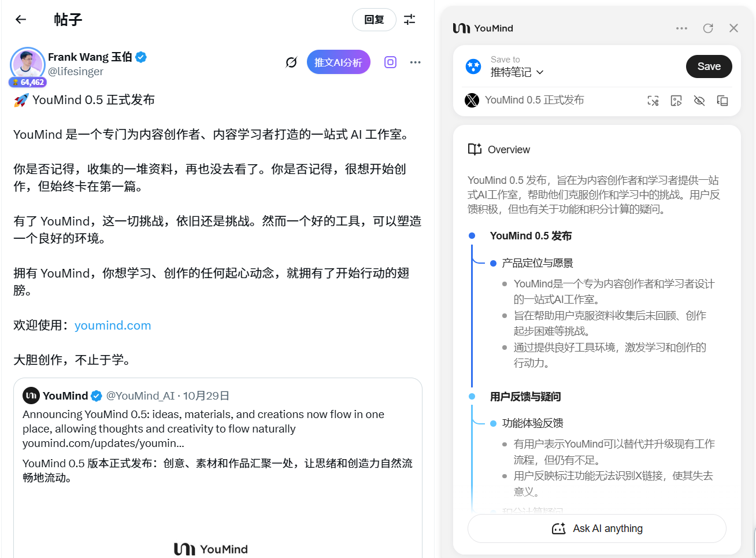This screenshot has width=756, height=558.
Task: Click the purple square icon beside 推文AI分析
Action: (391, 62)
